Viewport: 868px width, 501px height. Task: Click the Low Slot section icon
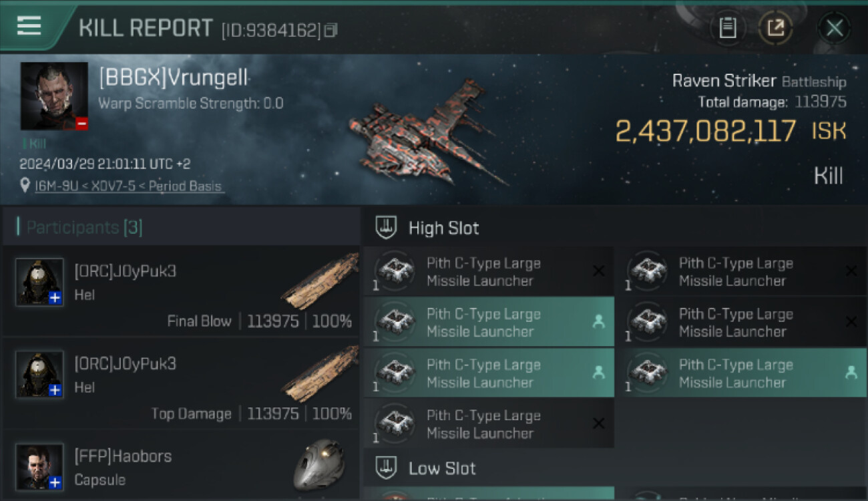click(x=387, y=468)
